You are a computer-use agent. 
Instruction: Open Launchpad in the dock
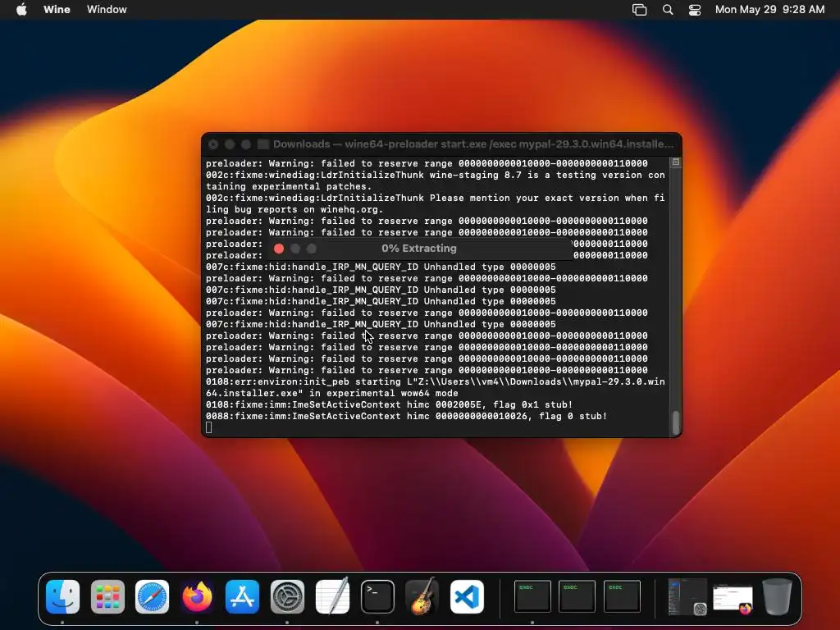pyautogui.click(x=107, y=596)
